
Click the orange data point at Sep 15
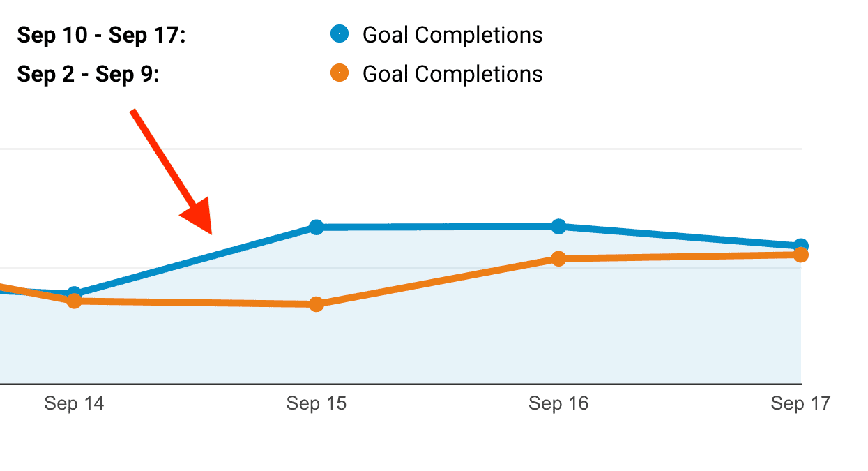pos(317,304)
